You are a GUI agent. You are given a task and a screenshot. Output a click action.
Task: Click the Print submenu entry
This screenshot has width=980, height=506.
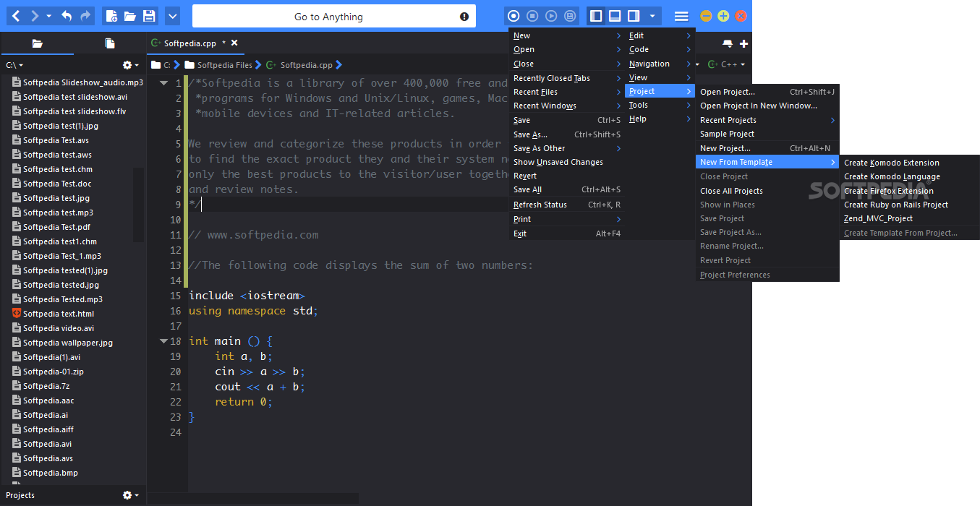tap(566, 219)
